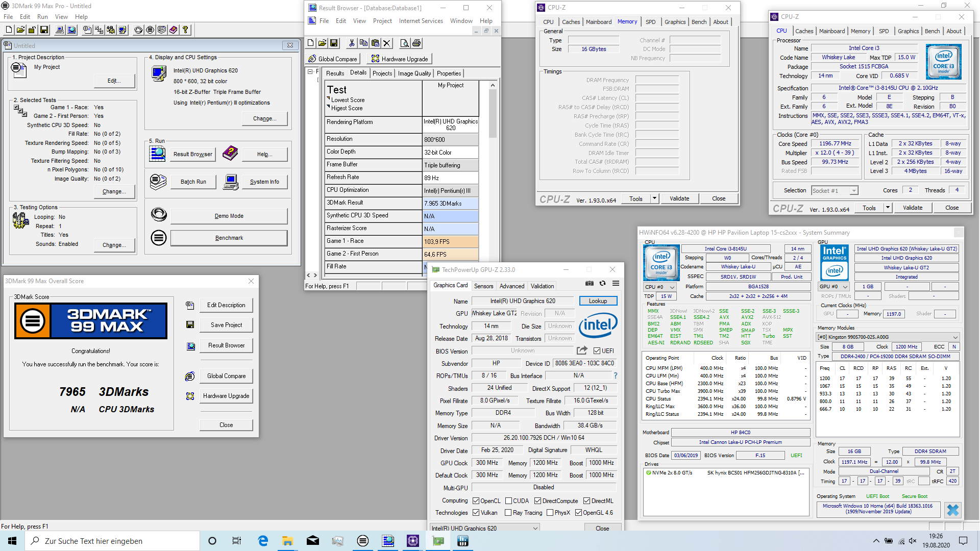Click BIOS export share icon in GPU-Z
This screenshot has width=980, height=551.
pyautogui.click(x=582, y=350)
